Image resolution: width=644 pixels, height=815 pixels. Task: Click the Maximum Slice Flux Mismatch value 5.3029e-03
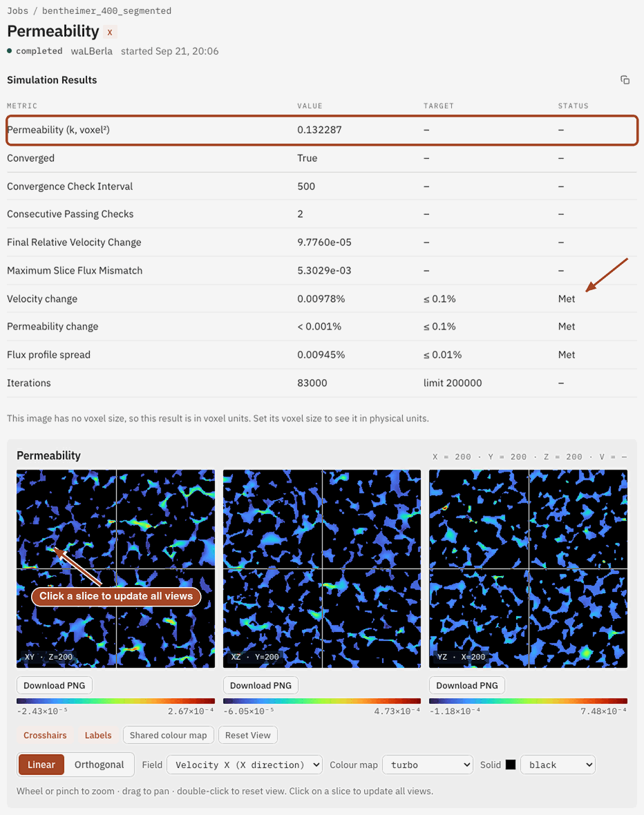(x=324, y=270)
